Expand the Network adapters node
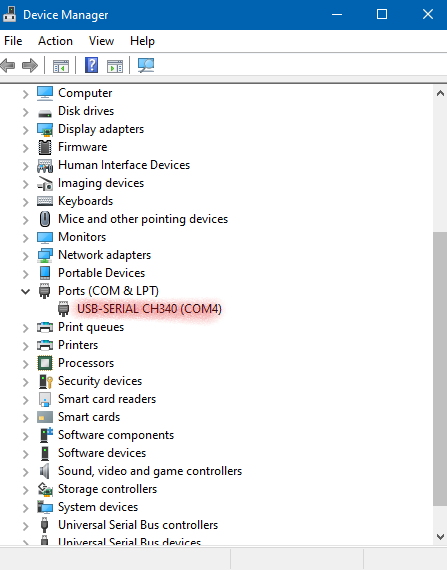 click(25, 256)
